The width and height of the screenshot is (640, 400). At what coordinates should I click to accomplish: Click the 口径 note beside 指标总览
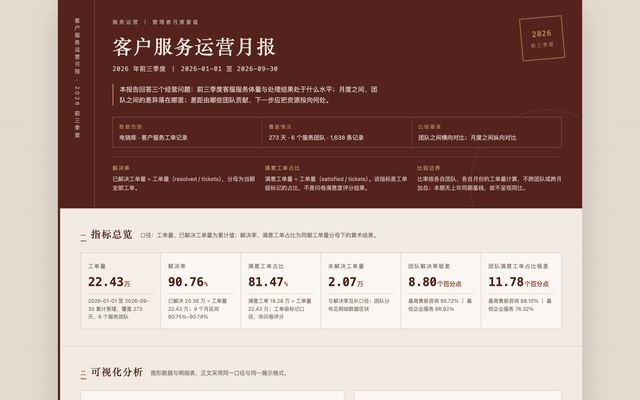pos(259,236)
